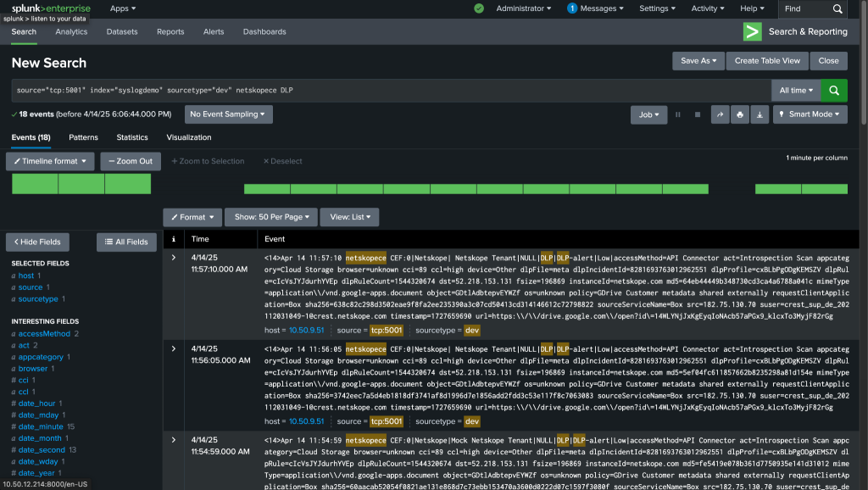Open the Settings menu
Screen dimensions: 868x490
coord(657,8)
